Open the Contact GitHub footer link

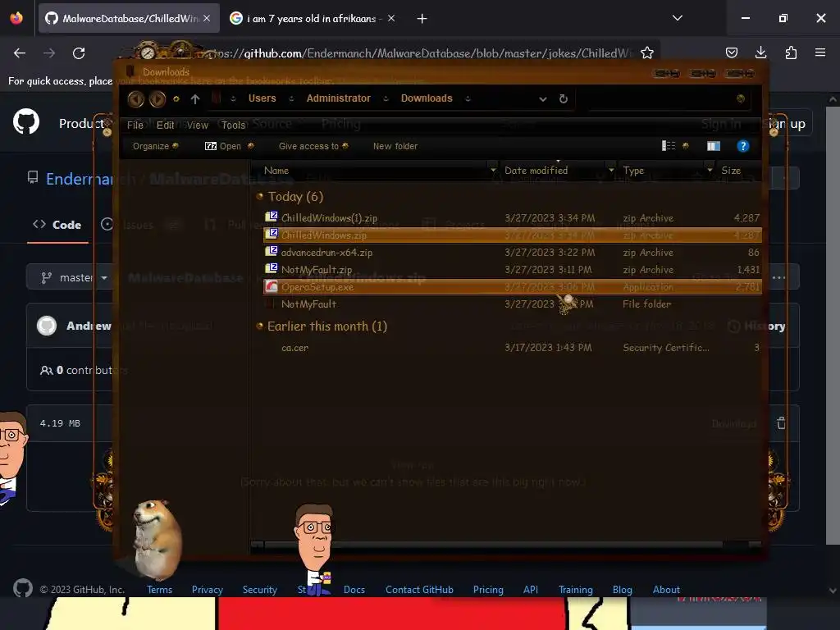(x=419, y=589)
